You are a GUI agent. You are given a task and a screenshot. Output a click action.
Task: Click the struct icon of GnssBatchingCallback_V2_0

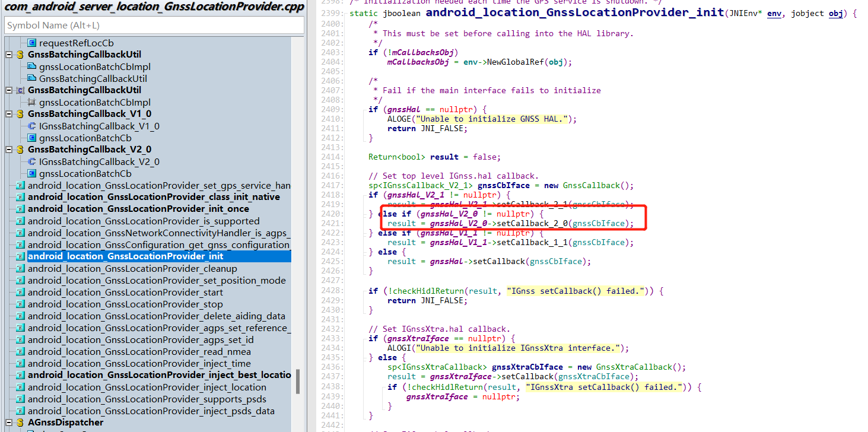tap(20, 150)
